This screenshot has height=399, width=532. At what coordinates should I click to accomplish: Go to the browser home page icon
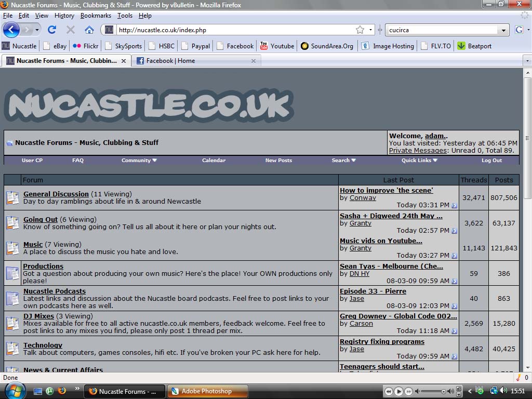tap(89, 30)
